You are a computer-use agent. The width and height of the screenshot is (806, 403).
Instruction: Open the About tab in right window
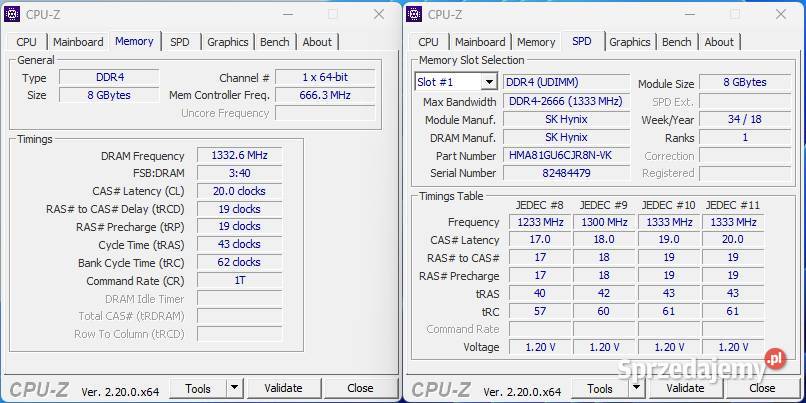coord(719,42)
